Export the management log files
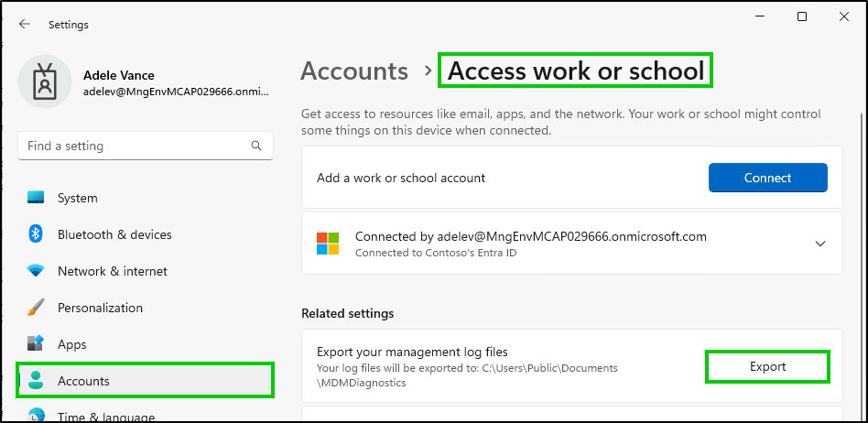This screenshot has width=868, height=423. click(768, 366)
